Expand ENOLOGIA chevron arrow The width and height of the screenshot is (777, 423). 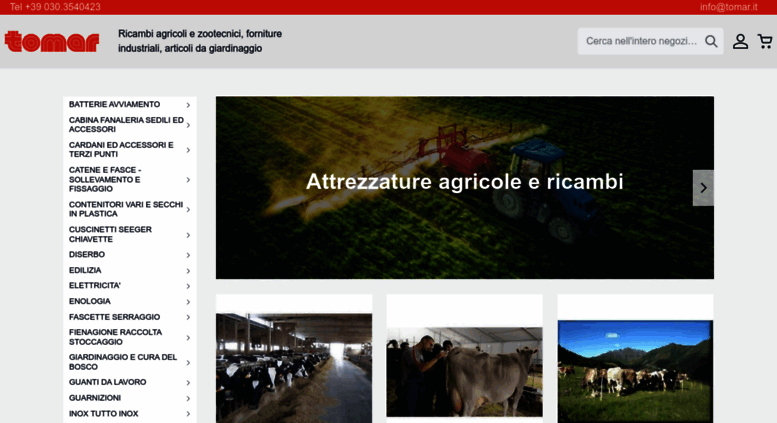[188, 302]
